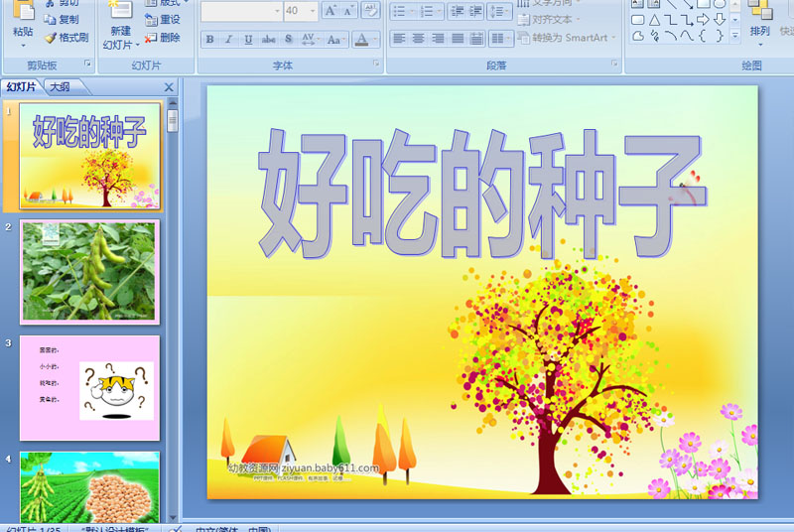The width and height of the screenshot is (794, 532).
Task: Click the center text alignment icon
Action: pos(417,39)
